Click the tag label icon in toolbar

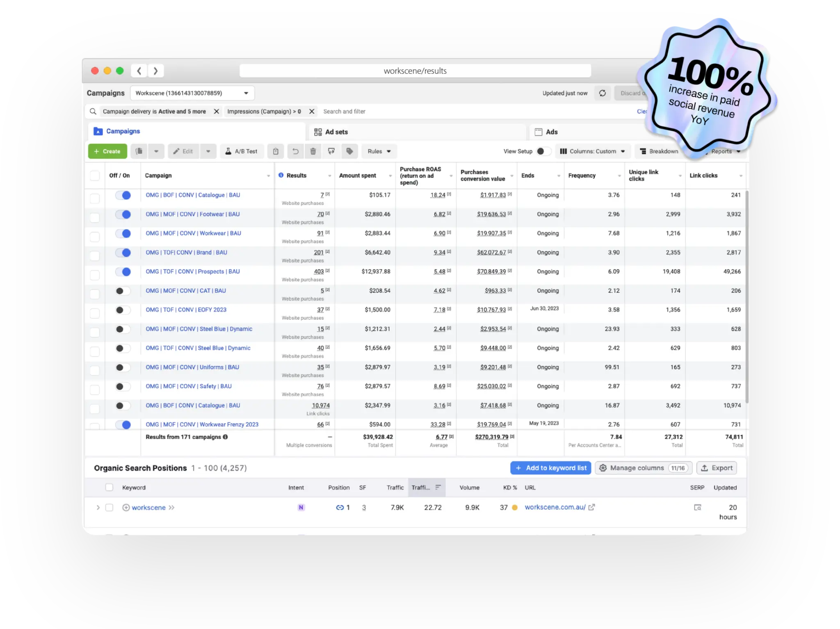(349, 151)
